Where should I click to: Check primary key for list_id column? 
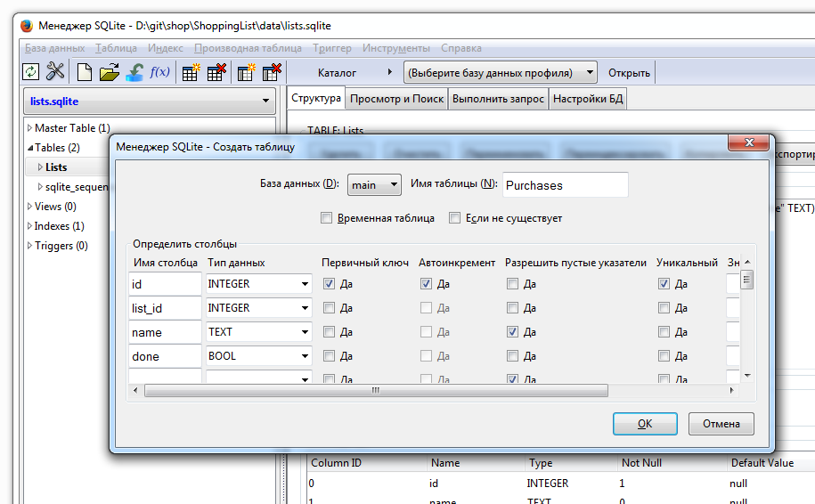[329, 307]
